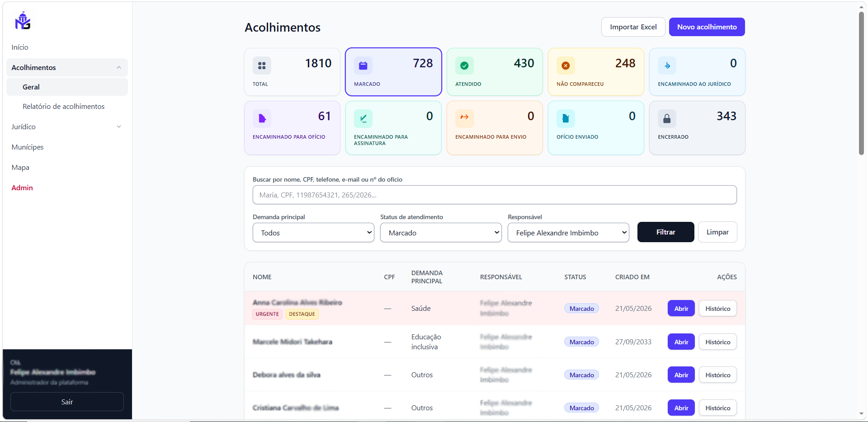This screenshot has height=422, width=868.
Task: Open Mapa in the sidebar
Action: point(20,167)
